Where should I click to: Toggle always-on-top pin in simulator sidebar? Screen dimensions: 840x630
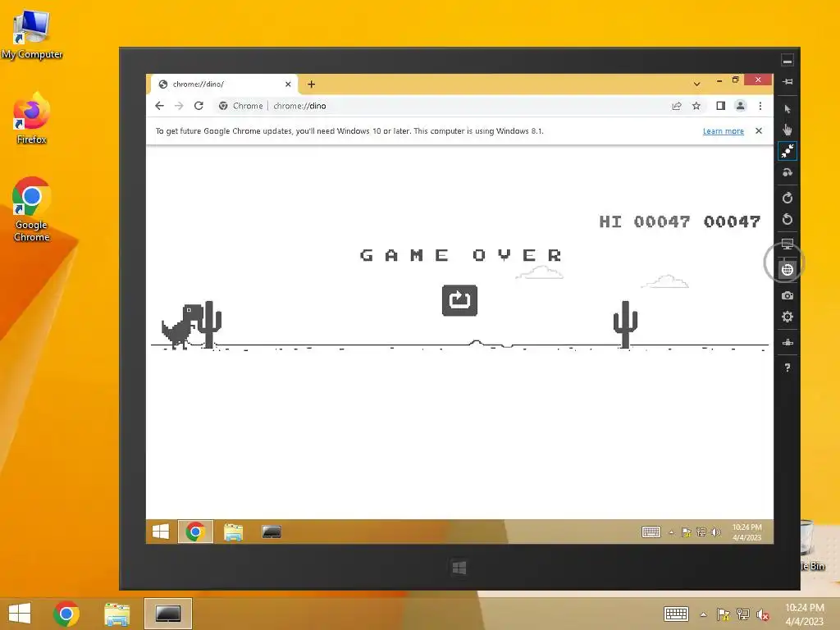(787, 82)
